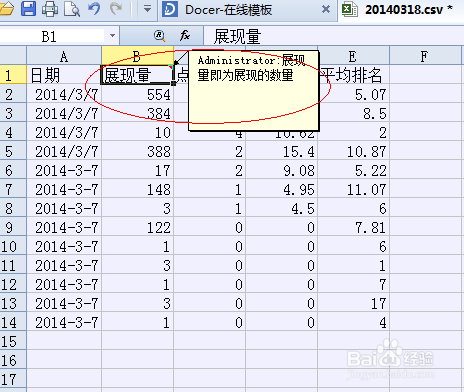The image size is (464, 392).
Task: Click date cell A6 in row 6
Action: click(64, 169)
